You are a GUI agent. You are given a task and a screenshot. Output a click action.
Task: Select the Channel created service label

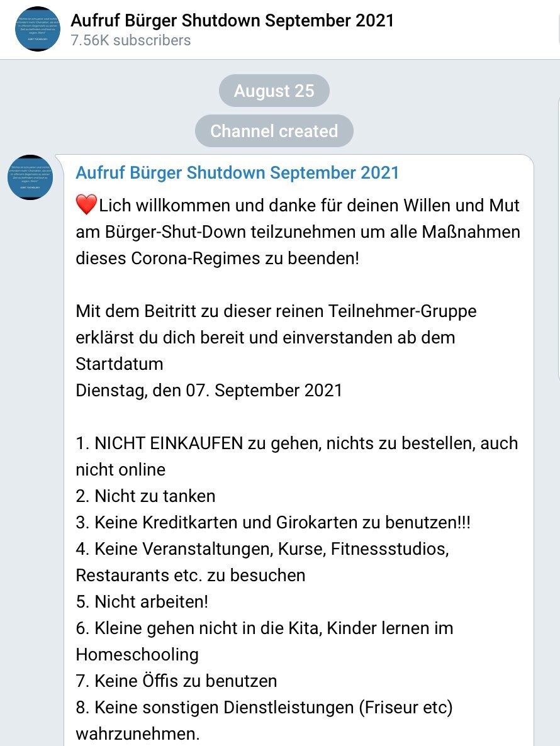(274, 131)
